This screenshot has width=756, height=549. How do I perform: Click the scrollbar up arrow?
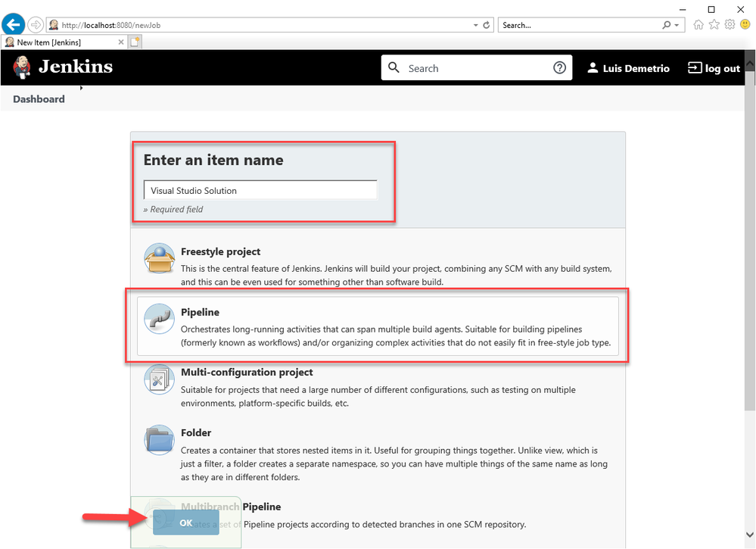(x=750, y=63)
